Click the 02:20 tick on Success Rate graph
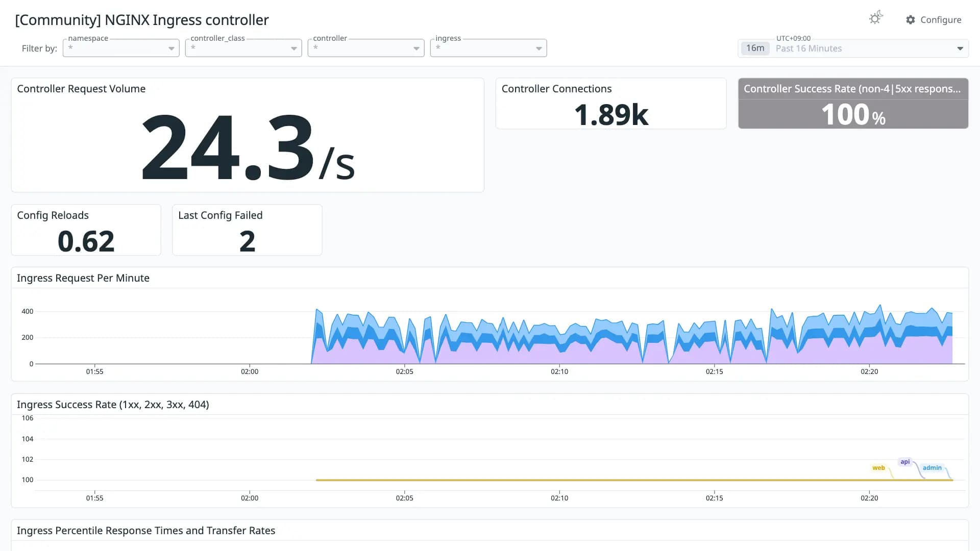The width and height of the screenshot is (980, 551). (869, 498)
